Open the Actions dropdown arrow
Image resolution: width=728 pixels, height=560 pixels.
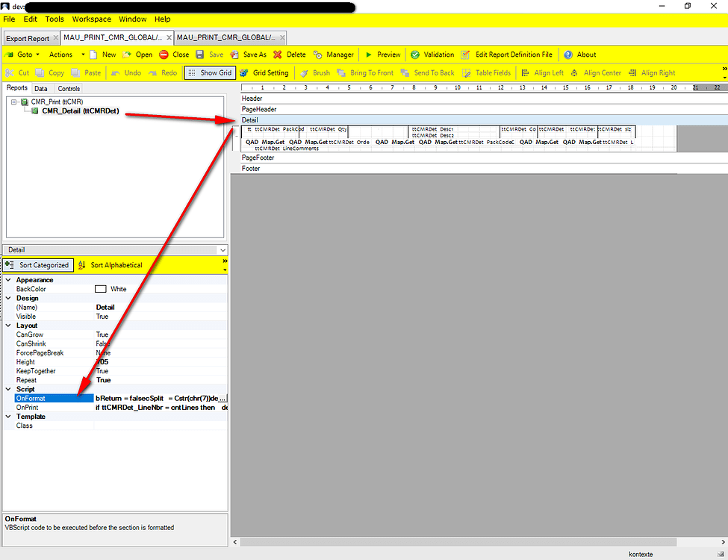[x=83, y=55]
